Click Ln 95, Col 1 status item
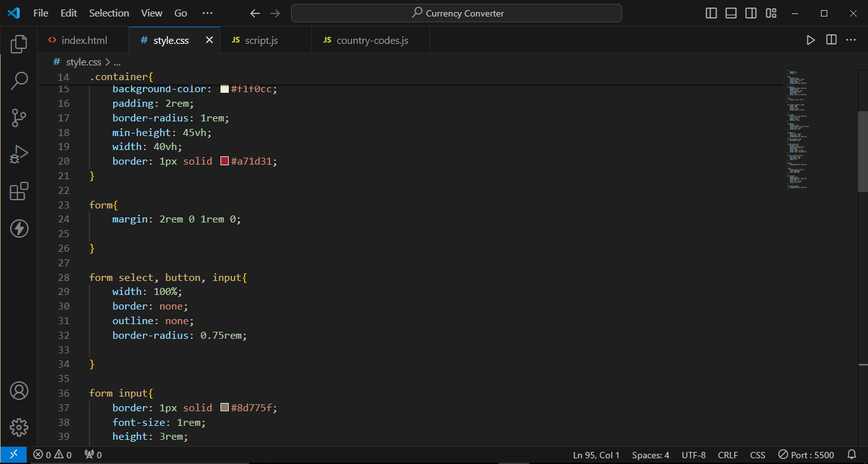Image resolution: width=868 pixels, height=464 pixels. 596,455
